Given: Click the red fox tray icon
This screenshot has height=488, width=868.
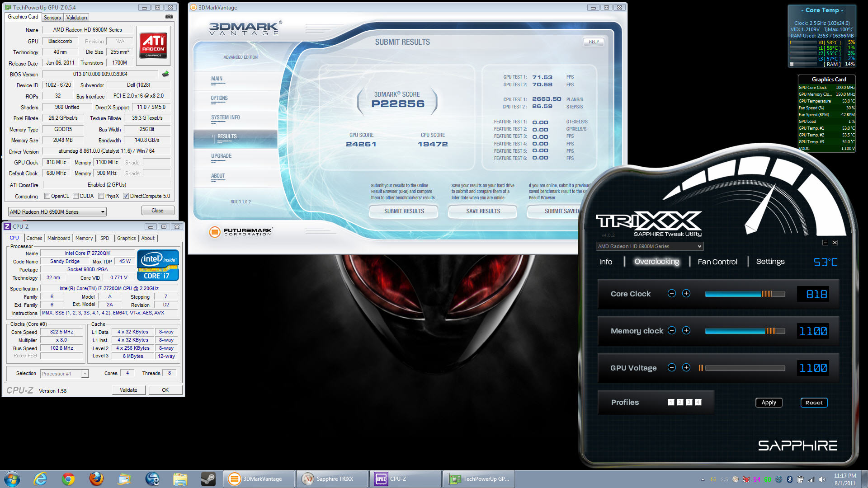Looking at the screenshot, I should click(x=746, y=479).
